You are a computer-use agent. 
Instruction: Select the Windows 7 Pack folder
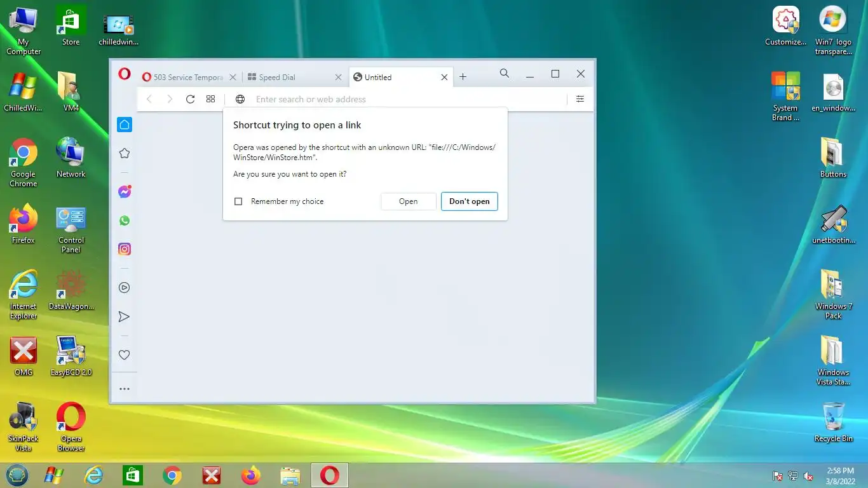(834, 294)
